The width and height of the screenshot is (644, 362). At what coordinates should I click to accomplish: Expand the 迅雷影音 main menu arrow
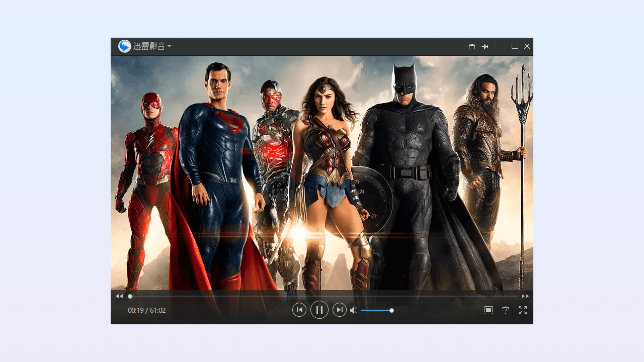tap(170, 46)
